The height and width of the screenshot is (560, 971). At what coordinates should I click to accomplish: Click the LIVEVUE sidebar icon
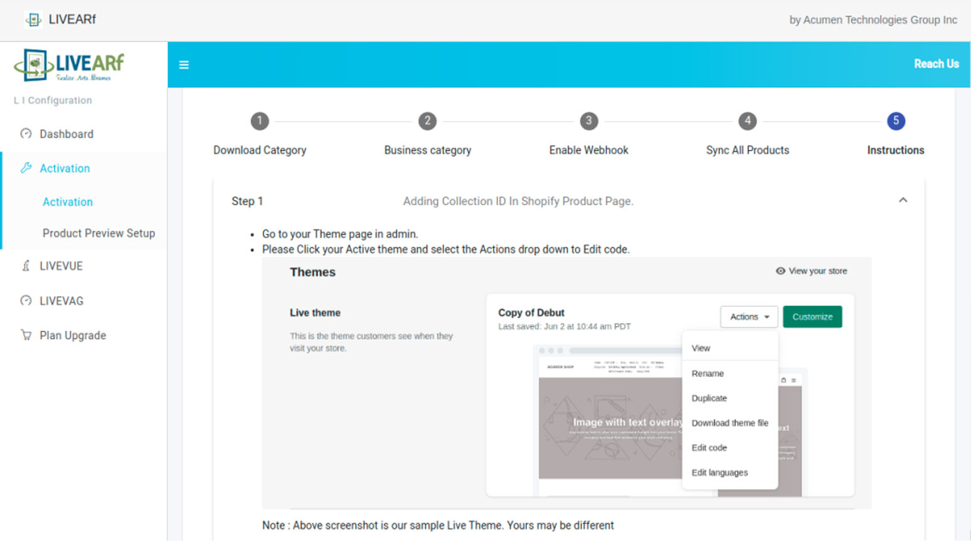tap(26, 266)
